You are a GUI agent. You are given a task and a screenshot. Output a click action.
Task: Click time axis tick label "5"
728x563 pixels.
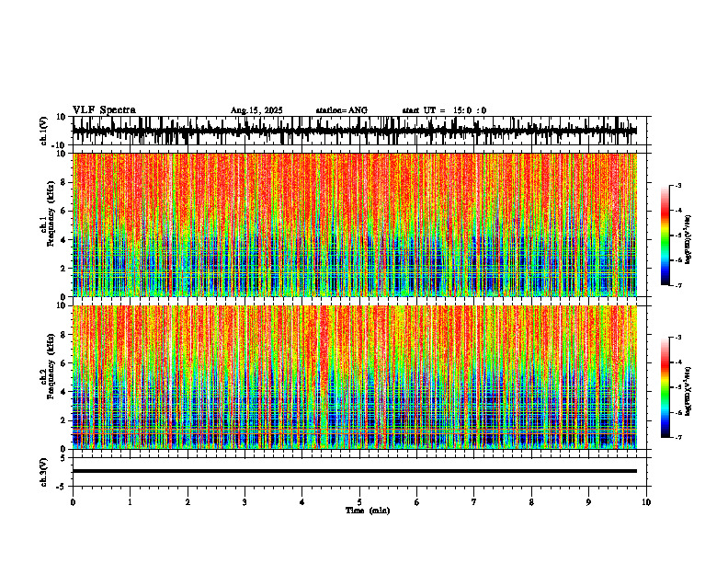359,502
